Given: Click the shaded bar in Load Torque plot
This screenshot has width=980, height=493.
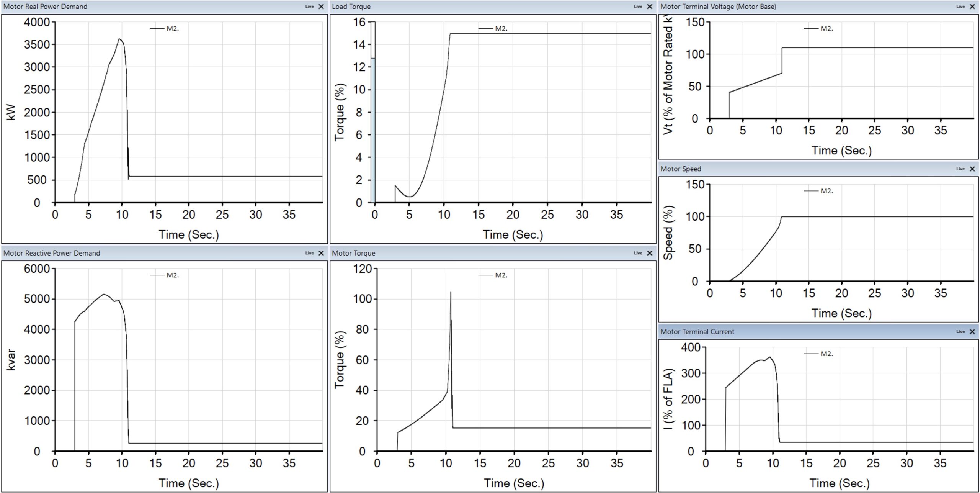Looking at the screenshot, I should tap(373, 130).
